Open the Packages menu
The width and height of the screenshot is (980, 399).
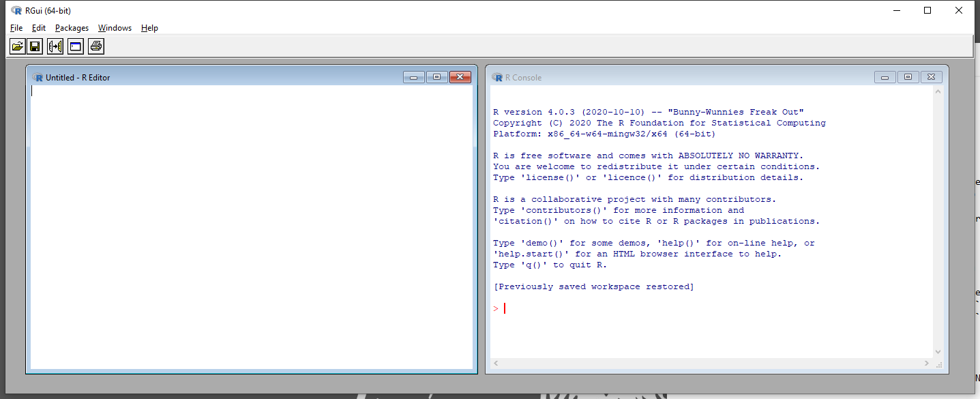[72, 28]
